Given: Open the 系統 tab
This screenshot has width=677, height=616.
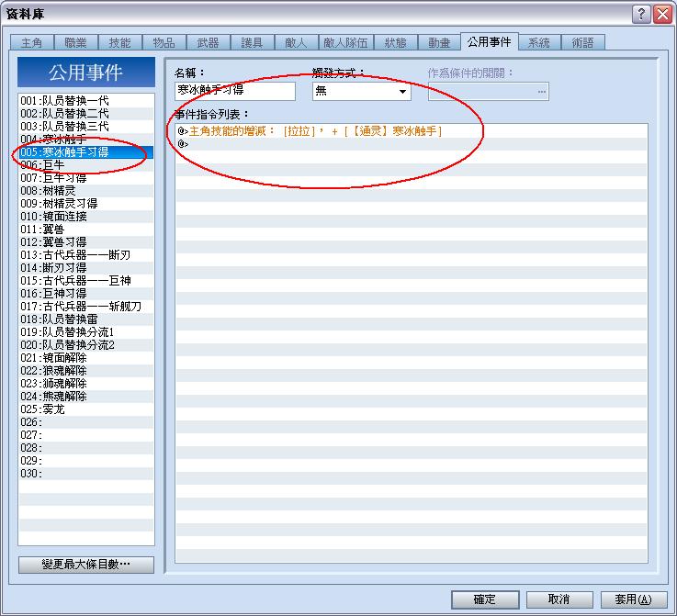Looking at the screenshot, I should pyautogui.click(x=539, y=43).
